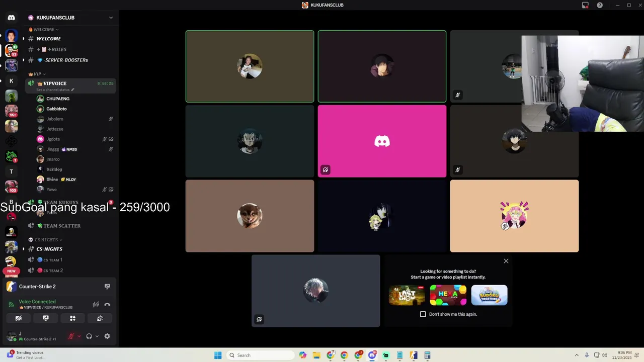The image size is (644, 362).
Task: Open the RULES text channel
Action: (x=70, y=49)
